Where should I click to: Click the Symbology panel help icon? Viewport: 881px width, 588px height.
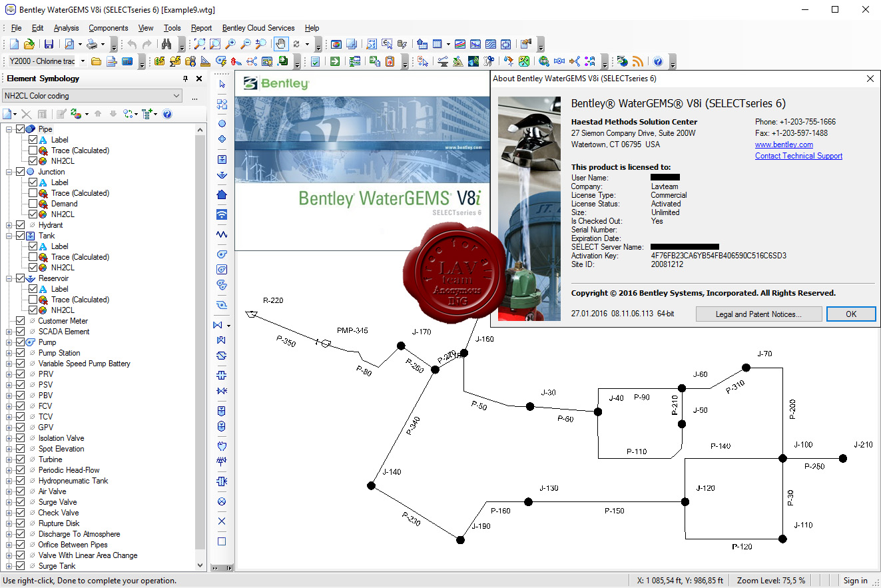click(167, 114)
